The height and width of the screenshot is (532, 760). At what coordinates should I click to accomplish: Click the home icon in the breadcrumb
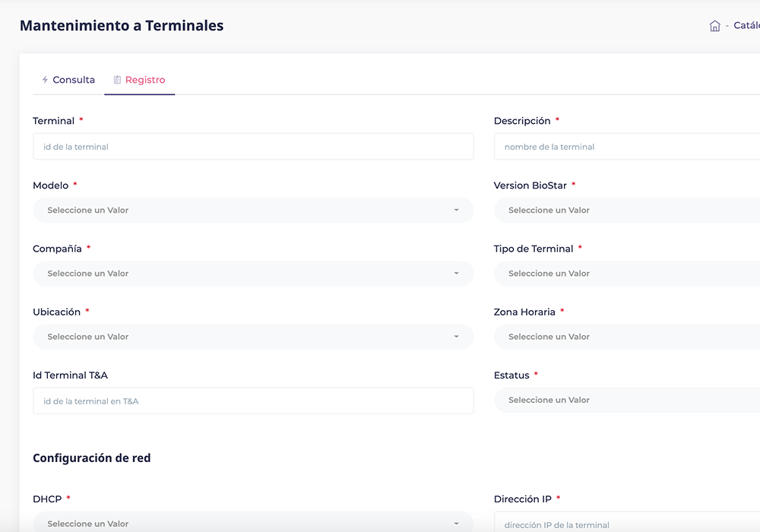point(714,26)
